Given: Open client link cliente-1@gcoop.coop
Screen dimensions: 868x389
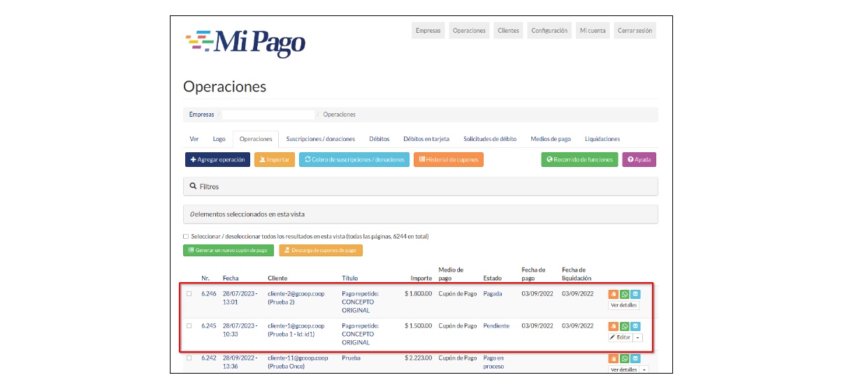Looking at the screenshot, I should pos(296,326).
